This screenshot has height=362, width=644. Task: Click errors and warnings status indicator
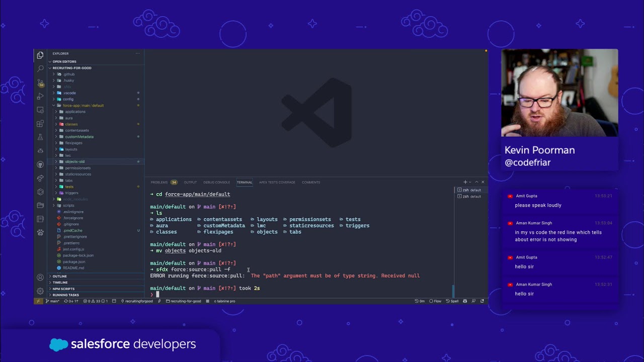point(96,301)
